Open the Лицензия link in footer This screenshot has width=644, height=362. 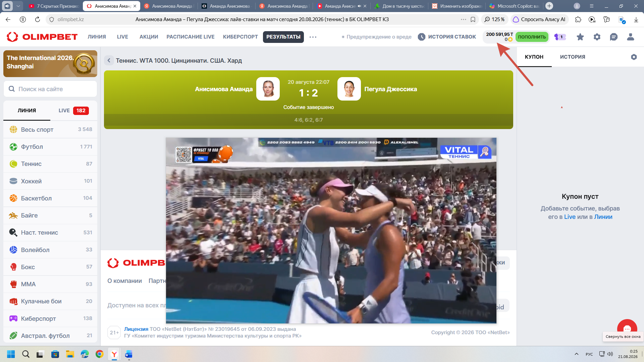(x=136, y=329)
